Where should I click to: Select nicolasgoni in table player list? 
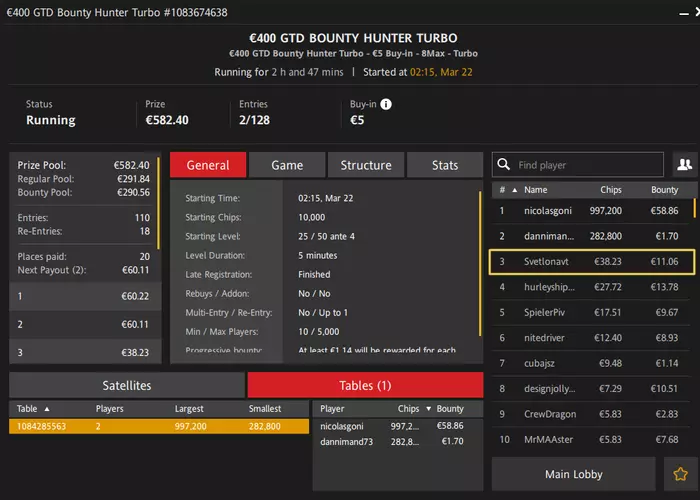point(398,426)
